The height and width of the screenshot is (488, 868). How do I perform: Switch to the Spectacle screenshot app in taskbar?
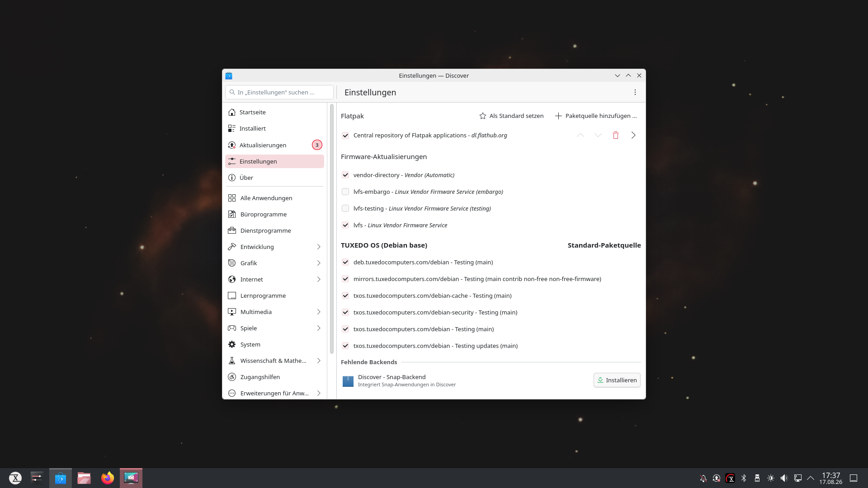click(131, 478)
